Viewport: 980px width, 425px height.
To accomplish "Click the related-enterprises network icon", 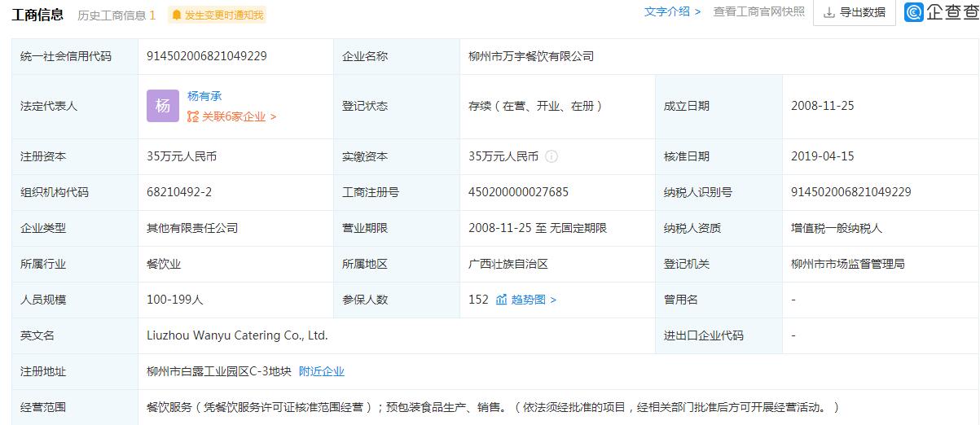I will pos(193,116).
